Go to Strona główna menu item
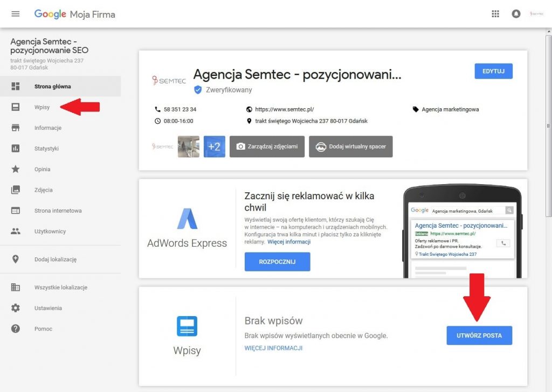This screenshot has height=392, width=552. point(60,87)
